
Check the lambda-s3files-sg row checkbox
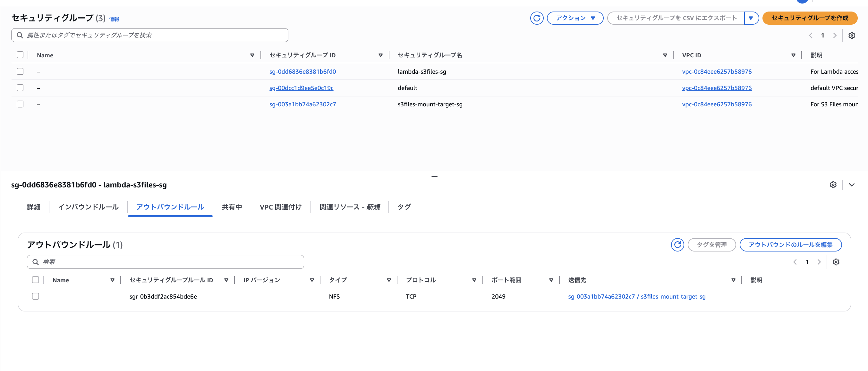20,71
